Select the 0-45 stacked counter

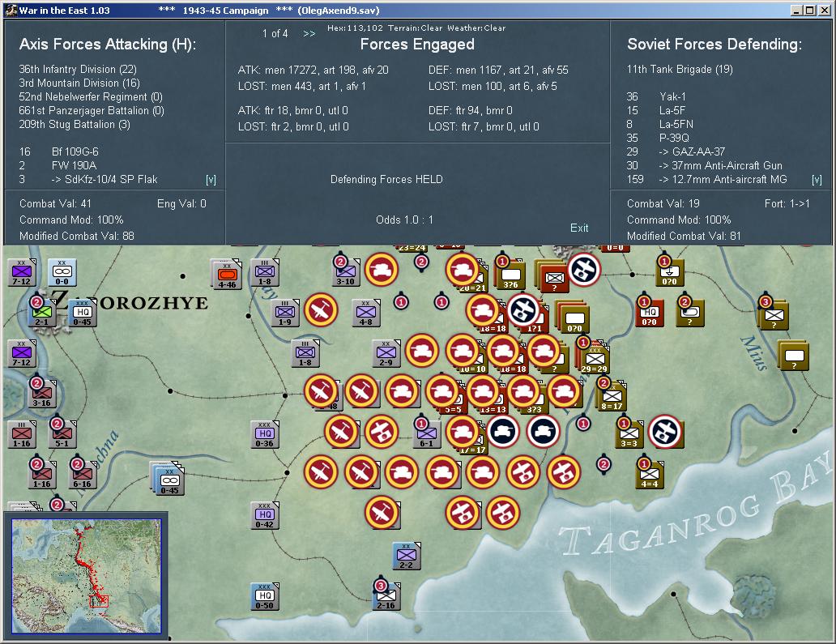(x=169, y=481)
